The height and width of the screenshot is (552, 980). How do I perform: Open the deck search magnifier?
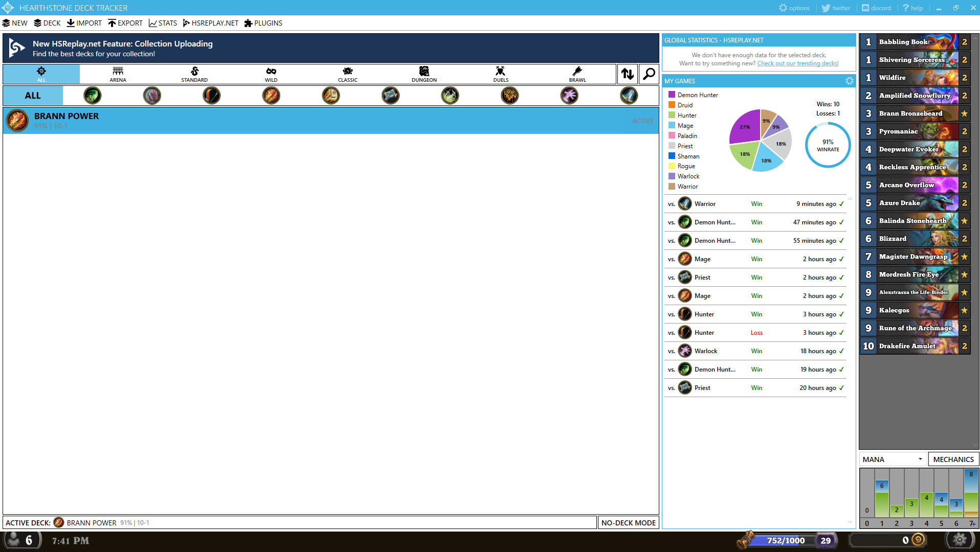[x=649, y=74]
